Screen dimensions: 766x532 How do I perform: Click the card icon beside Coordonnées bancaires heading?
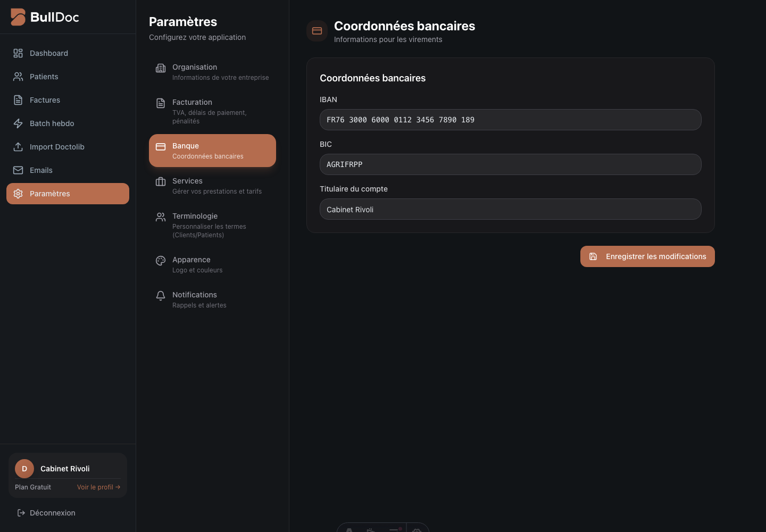point(317,31)
